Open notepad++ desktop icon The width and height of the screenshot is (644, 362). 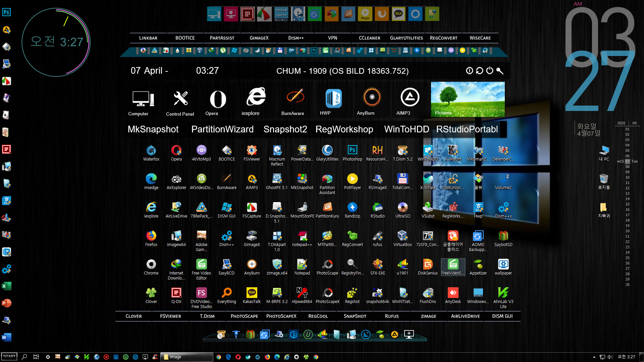pyautogui.click(x=302, y=239)
